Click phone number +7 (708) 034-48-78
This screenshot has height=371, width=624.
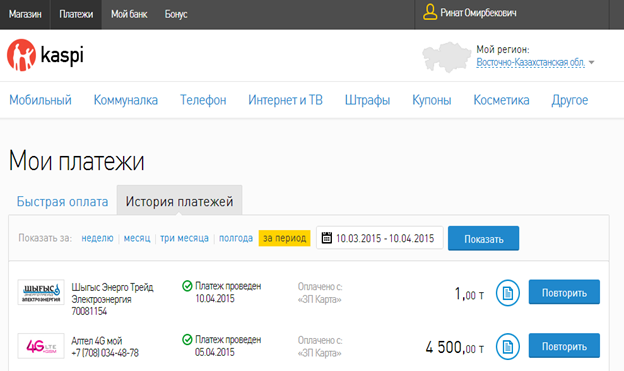click(105, 353)
